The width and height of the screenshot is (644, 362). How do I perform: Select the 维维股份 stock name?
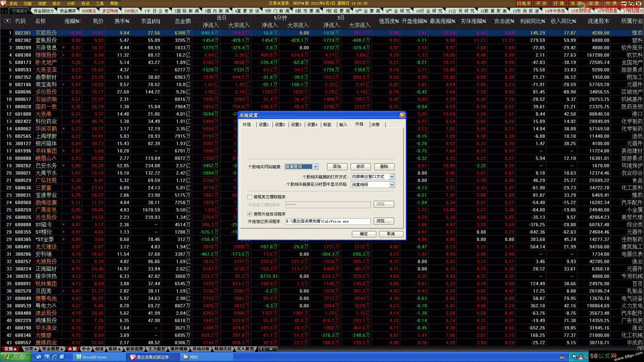click(46, 55)
